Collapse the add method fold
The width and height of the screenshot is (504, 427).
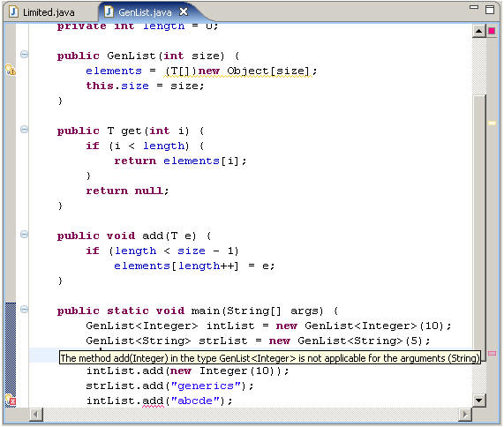[x=24, y=234]
